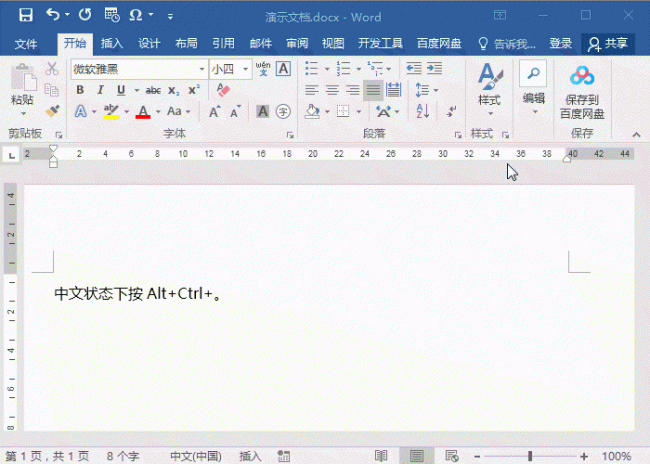Screen dimensions: 650x464
Task: Sort the text with the A-Z icon
Action: [x=422, y=112]
